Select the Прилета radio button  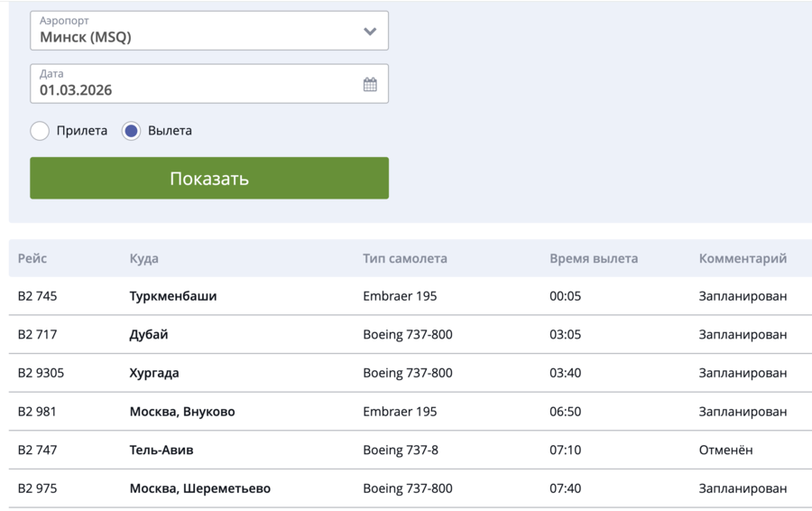tap(40, 131)
